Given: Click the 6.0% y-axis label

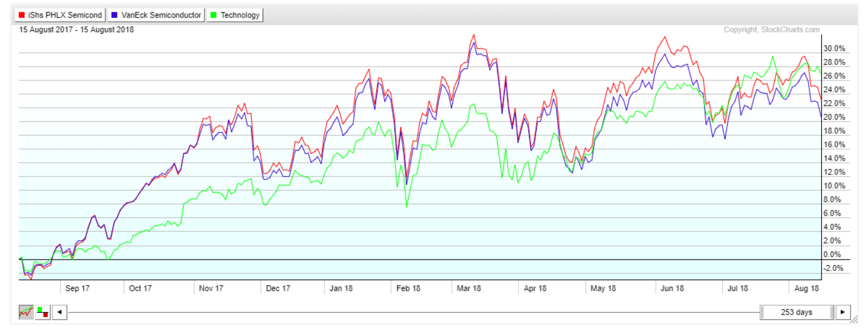Looking at the screenshot, I should pyautogui.click(x=832, y=213).
